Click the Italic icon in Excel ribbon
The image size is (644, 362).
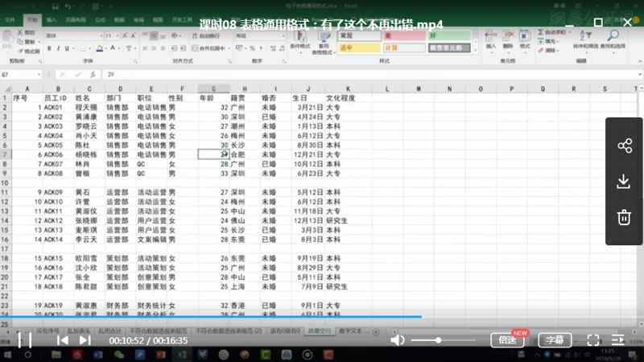59,49
